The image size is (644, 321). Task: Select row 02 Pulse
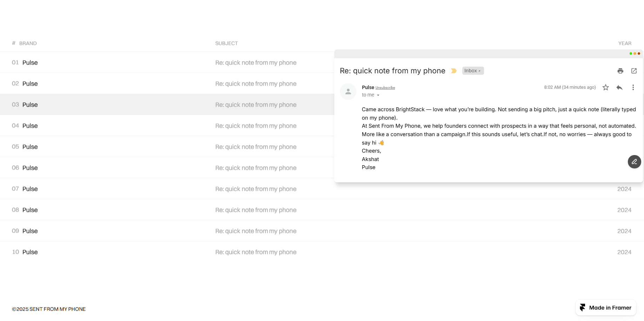pyautogui.click(x=167, y=83)
